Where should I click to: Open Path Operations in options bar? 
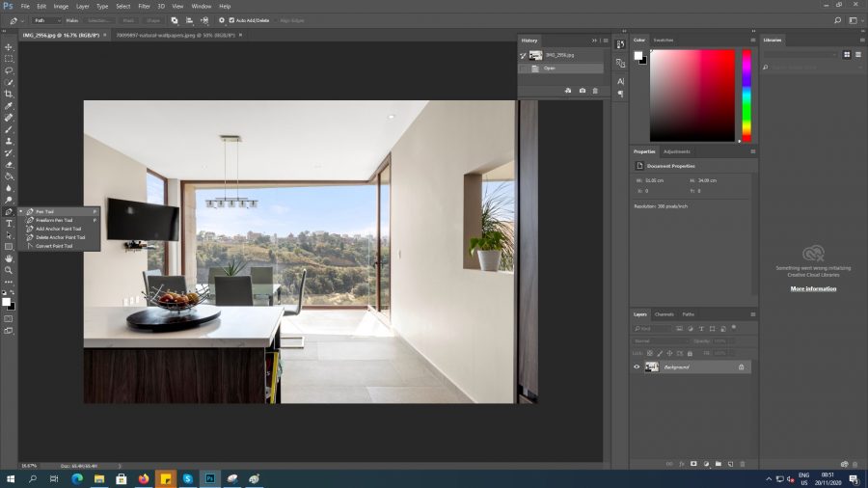pyautogui.click(x=175, y=20)
